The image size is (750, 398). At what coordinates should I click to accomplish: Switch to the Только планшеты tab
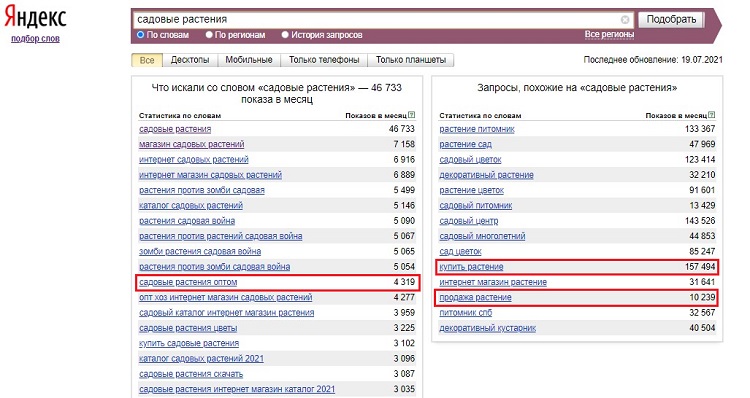(x=411, y=60)
